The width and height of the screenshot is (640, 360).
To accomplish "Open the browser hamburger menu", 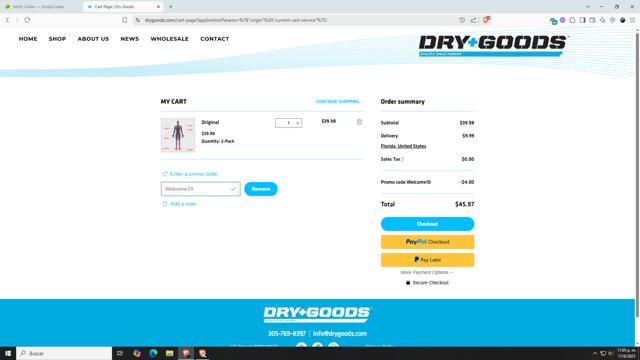I will [632, 20].
